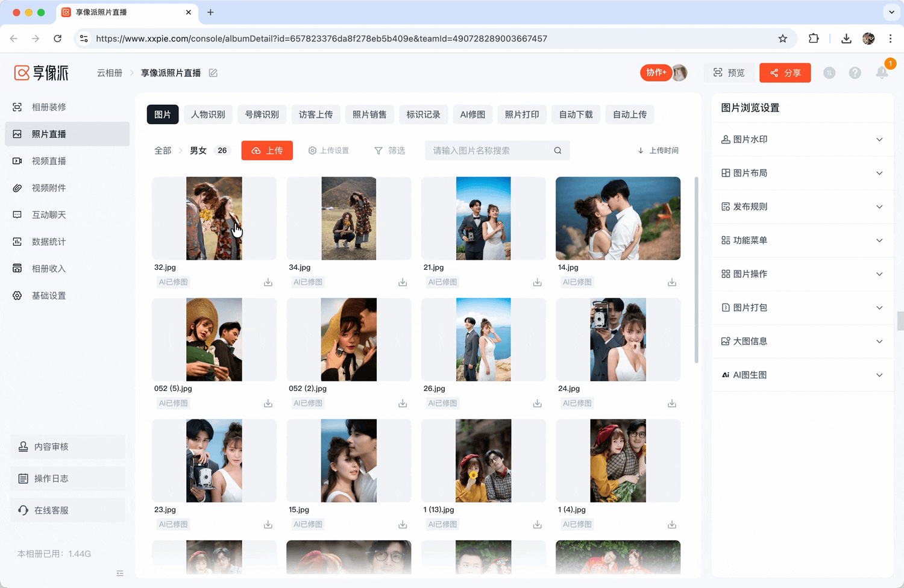Open the help question mark icon

(855, 73)
